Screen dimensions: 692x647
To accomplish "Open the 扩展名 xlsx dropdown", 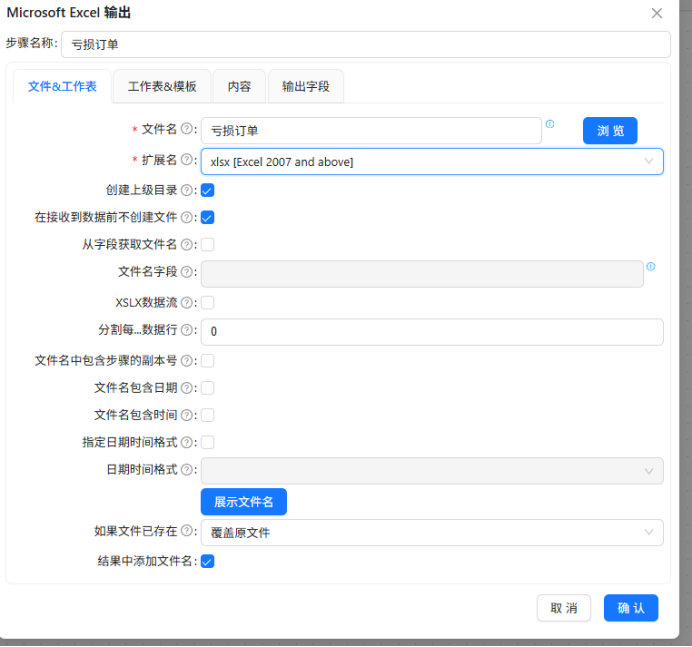I will (432, 162).
